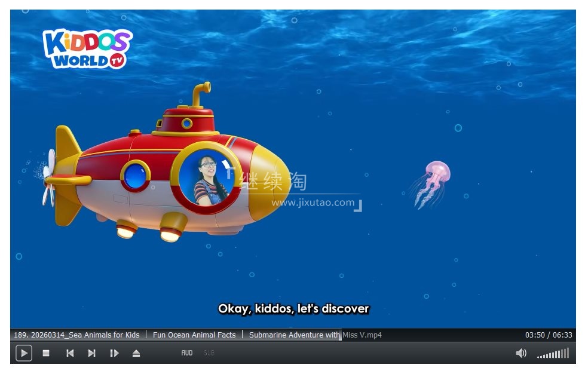The image size is (588, 377).
Task: Skip to the next video
Action: coord(91,353)
